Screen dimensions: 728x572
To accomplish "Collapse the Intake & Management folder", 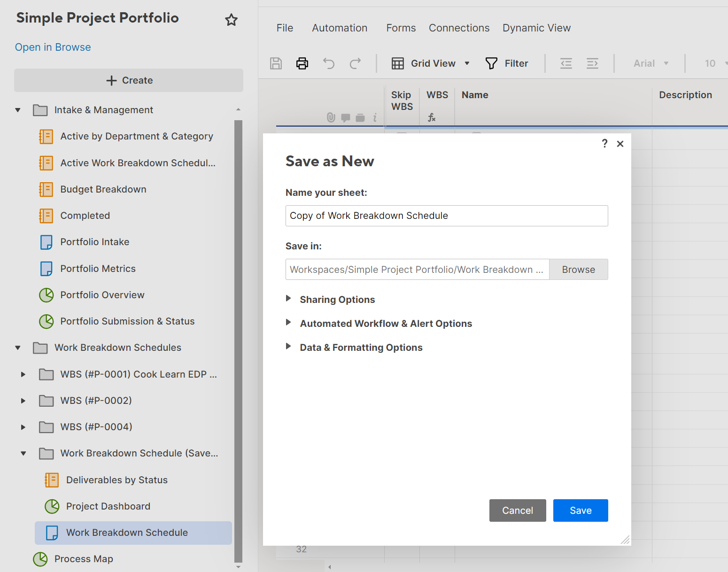I will coord(18,110).
